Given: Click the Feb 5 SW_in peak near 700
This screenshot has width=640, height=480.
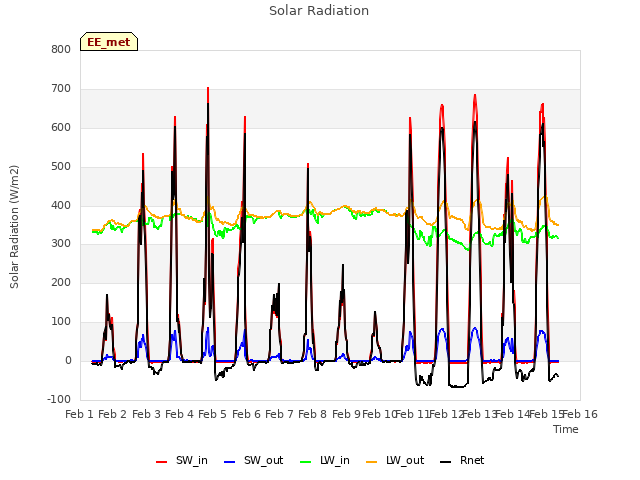Looking at the screenshot, I should tap(208, 89).
